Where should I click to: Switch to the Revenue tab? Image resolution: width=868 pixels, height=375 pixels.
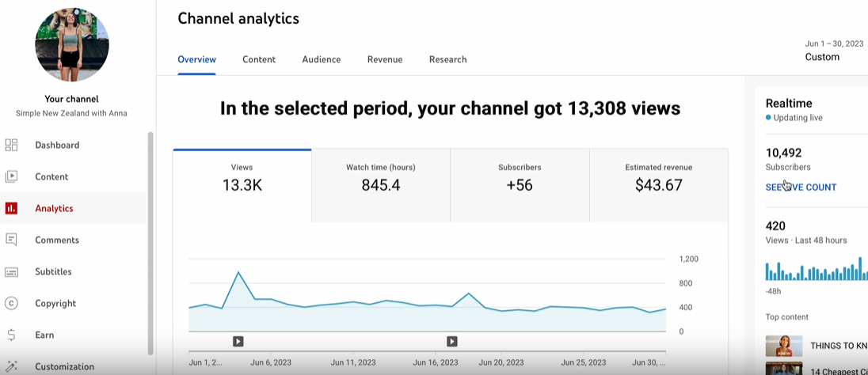385,59
